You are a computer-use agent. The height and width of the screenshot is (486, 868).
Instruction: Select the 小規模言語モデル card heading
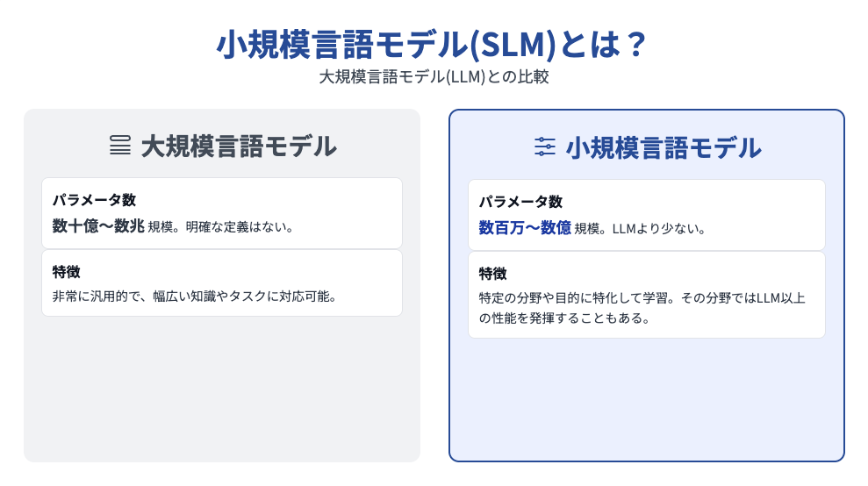point(664,147)
